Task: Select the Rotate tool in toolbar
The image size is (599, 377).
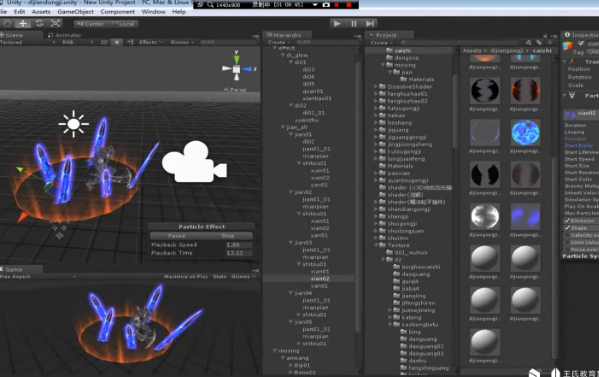Action: [x=39, y=24]
